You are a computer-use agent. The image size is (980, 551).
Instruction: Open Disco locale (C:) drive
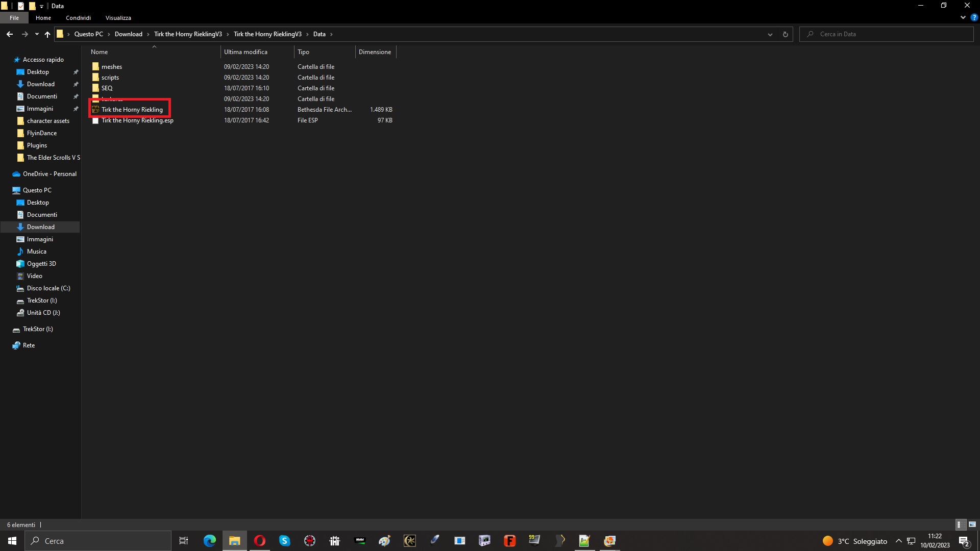pos(48,288)
